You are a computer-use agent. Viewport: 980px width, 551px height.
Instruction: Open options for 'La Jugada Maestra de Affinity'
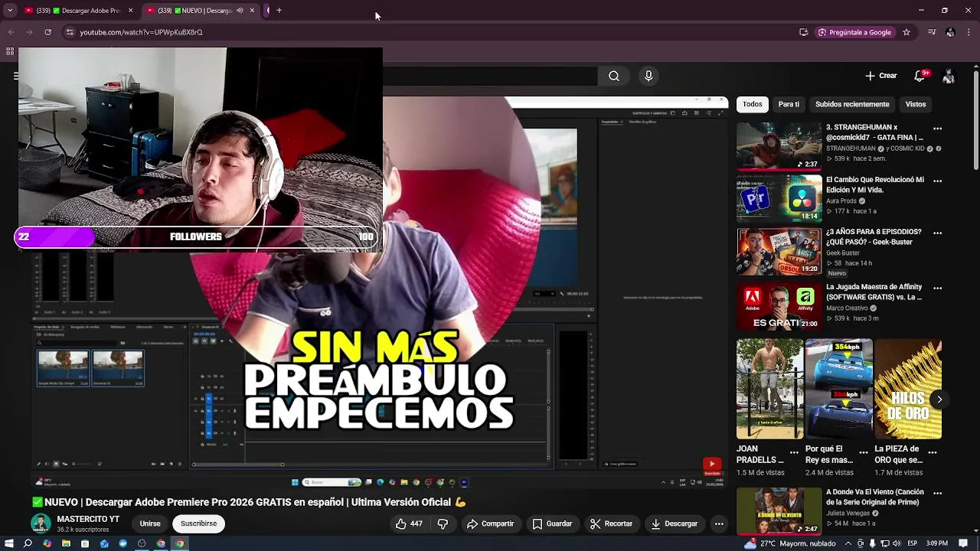tap(938, 288)
